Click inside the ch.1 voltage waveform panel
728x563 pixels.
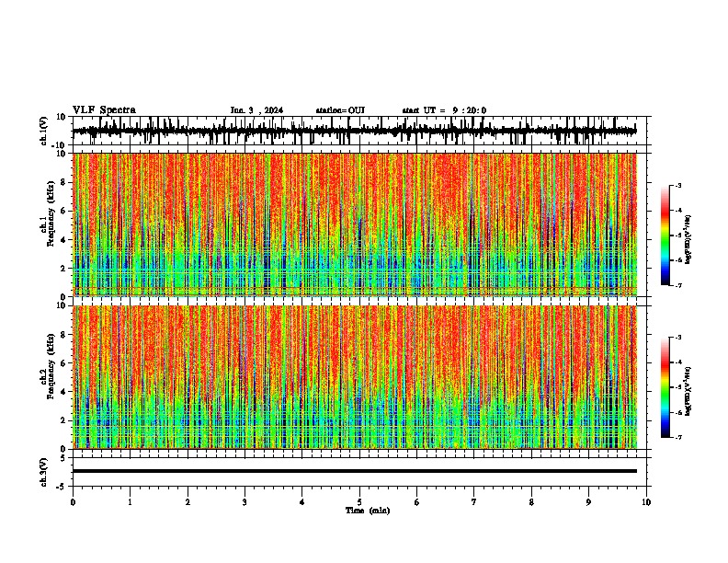pos(358,131)
